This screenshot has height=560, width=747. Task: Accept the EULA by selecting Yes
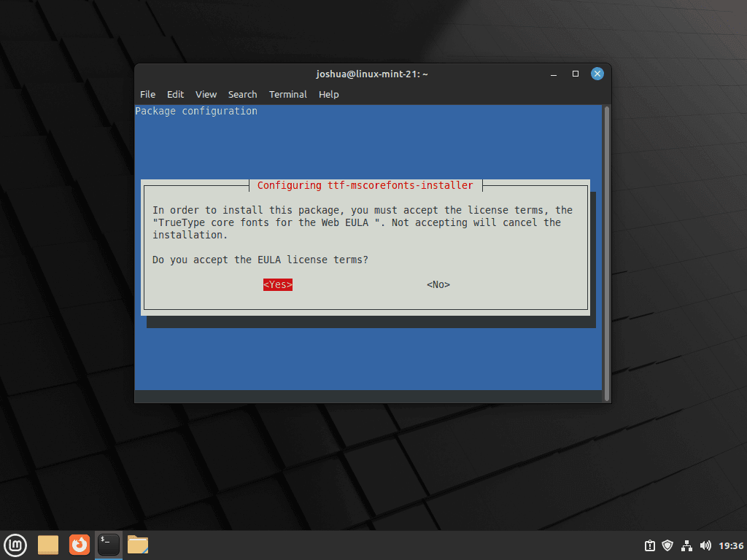point(277,284)
